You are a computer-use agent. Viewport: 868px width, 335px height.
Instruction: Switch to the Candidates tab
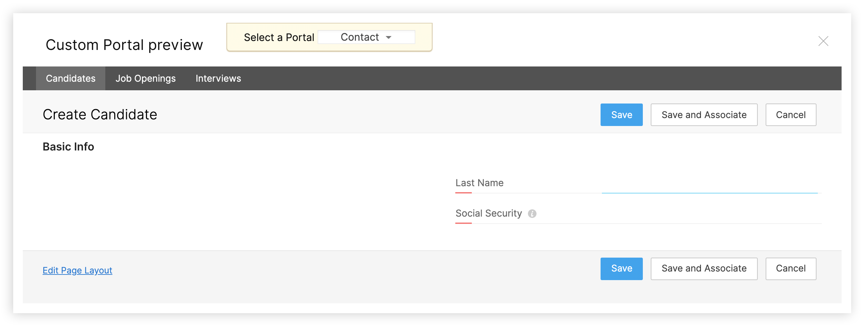(x=70, y=78)
